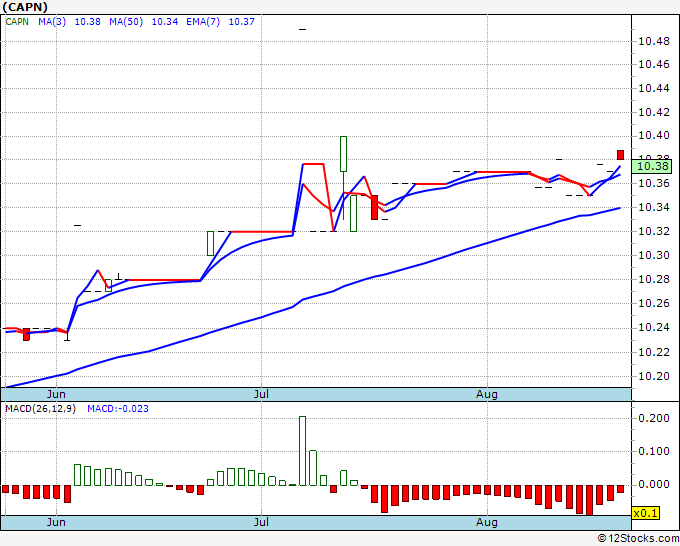Click the EMA(7) value 10.37 in legend
Image resolution: width=680 pixels, height=546 pixels.
click(x=242, y=22)
